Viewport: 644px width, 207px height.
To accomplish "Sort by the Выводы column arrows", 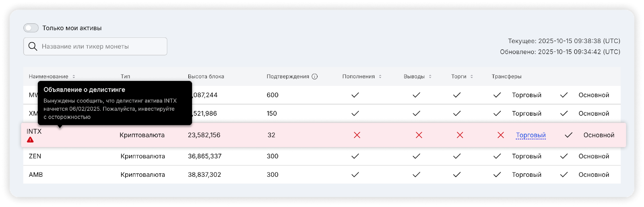I will point(430,77).
